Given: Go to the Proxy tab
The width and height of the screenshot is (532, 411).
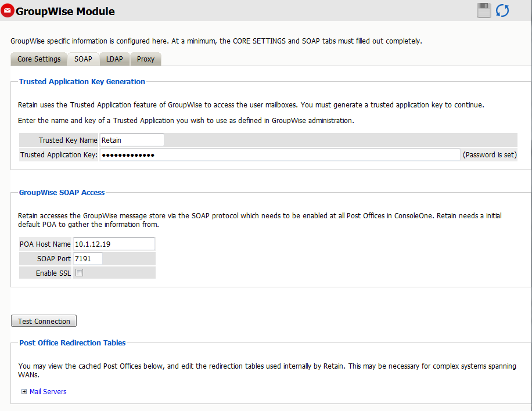Looking at the screenshot, I should pos(146,59).
